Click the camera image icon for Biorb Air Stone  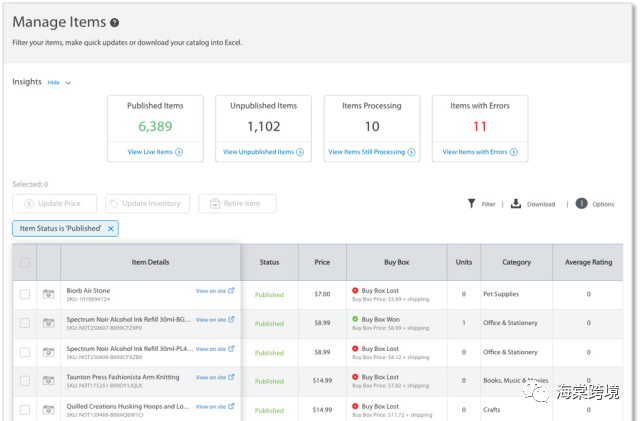pyautogui.click(x=49, y=294)
